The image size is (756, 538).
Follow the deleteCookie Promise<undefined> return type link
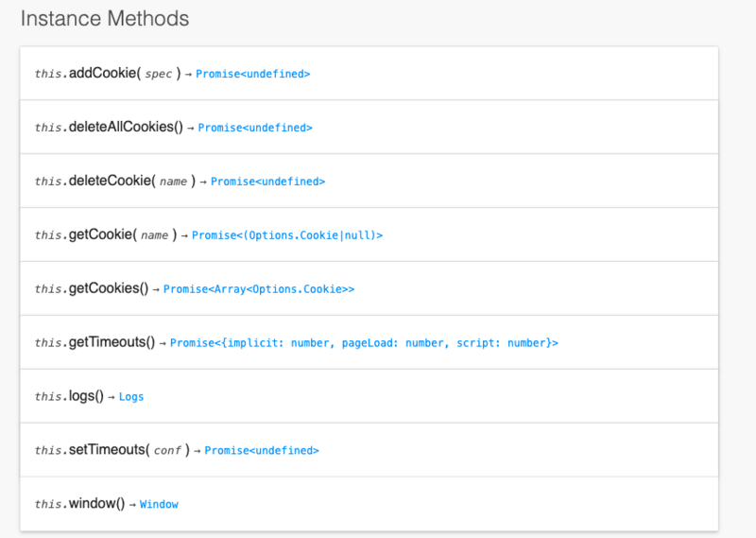[267, 182]
